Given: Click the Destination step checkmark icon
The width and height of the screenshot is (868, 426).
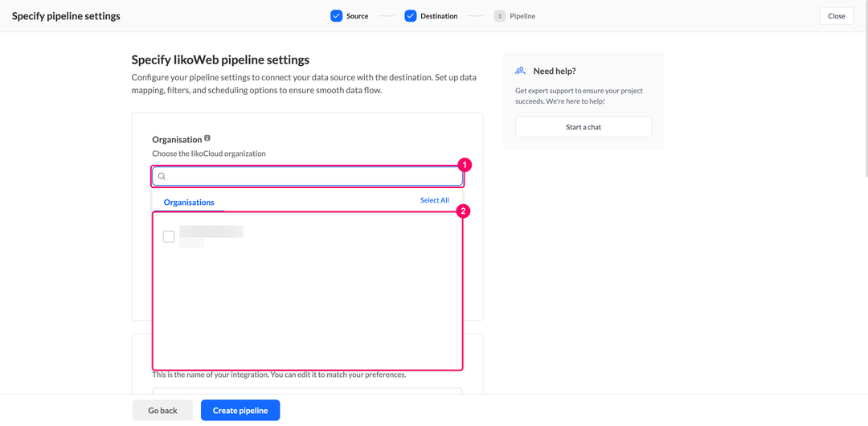Looking at the screenshot, I should pos(410,16).
